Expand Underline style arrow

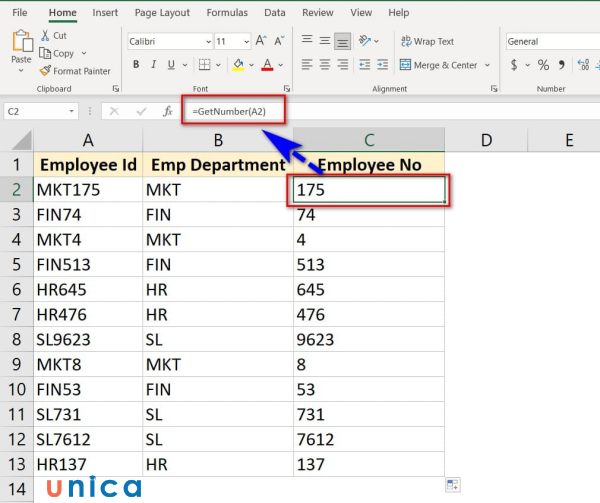pyautogui.click(x=185, y=65)
